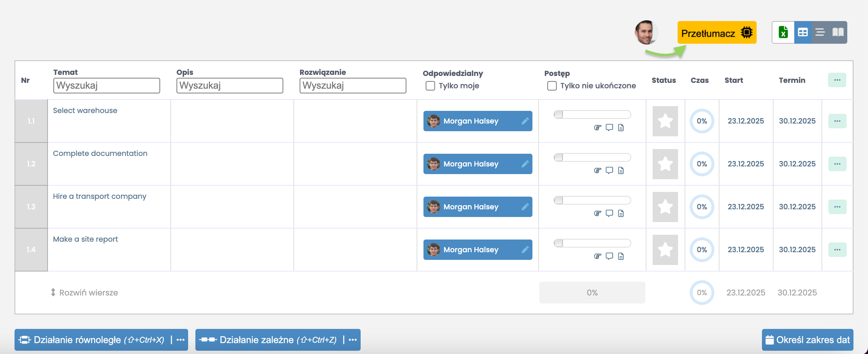Enable the Tylko moje checkbox
This screenshot has width=868, height=354.
tap(430, 86)
